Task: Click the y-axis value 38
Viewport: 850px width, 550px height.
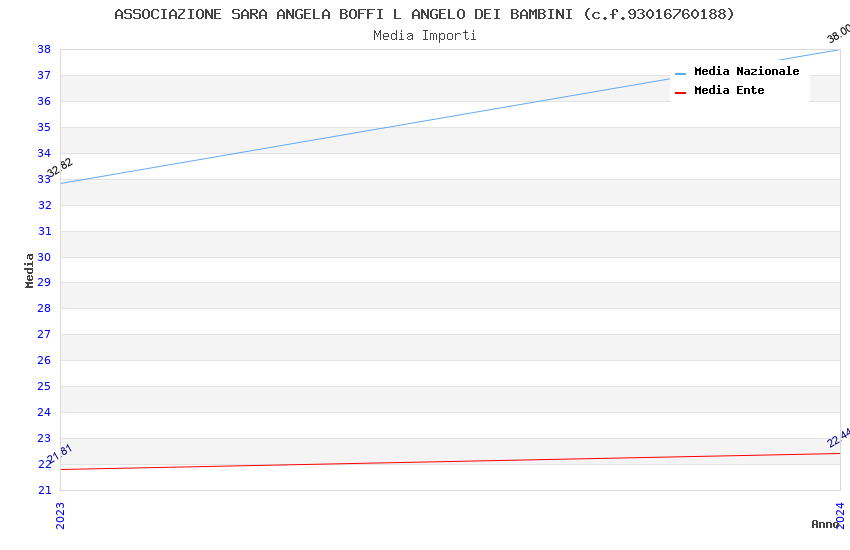Action: point(44,49)
